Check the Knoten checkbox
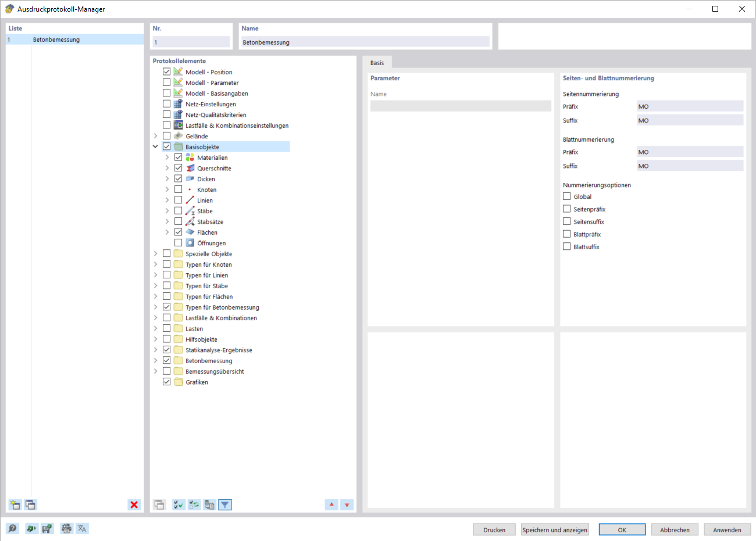Viewport: 756px width, 541px height. point(179,189)
